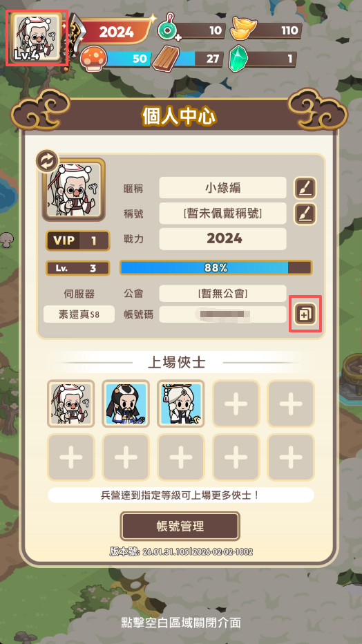Click the VIP 1 badge
Image resolution: width=362 pixels, height=644 pixels.
77,240
